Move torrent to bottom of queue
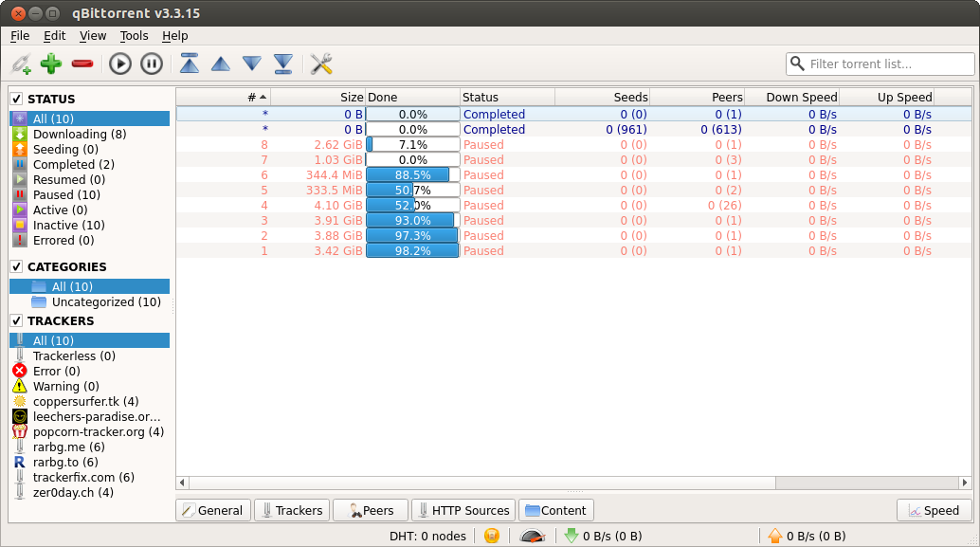This screenshot has height=547, width=980. click(283, 64)
